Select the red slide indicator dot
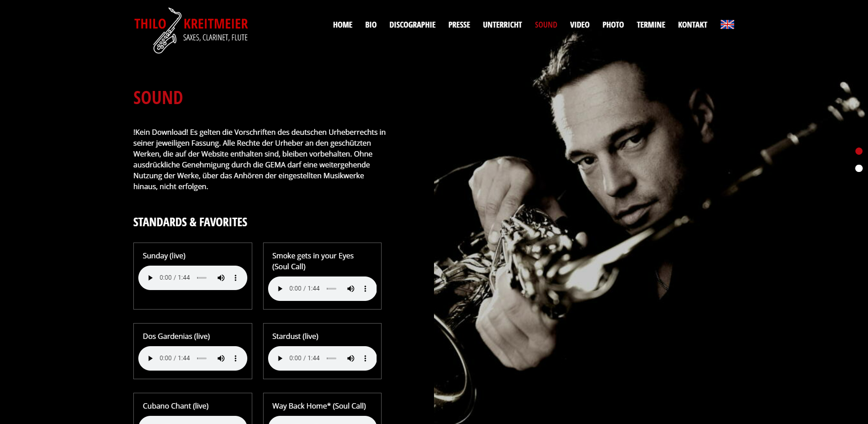This screenshot has width=868, height=424. click(859, 151)
